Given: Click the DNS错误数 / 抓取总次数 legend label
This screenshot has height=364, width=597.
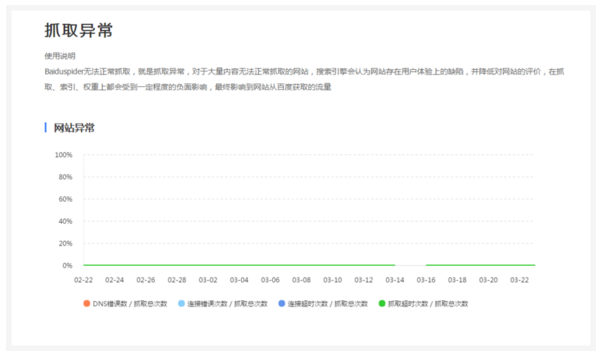Looking at the screenshot, I should click(130, 303).
